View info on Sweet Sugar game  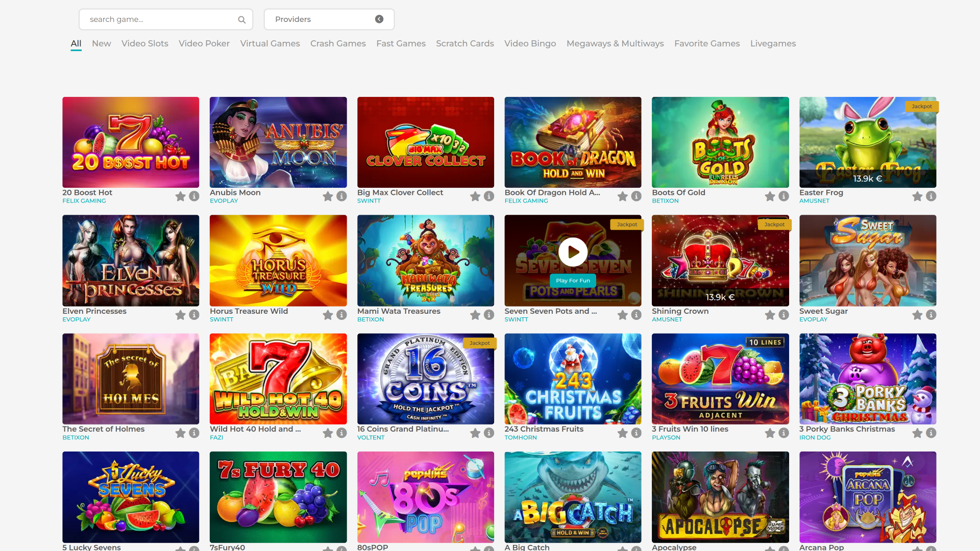932,315
